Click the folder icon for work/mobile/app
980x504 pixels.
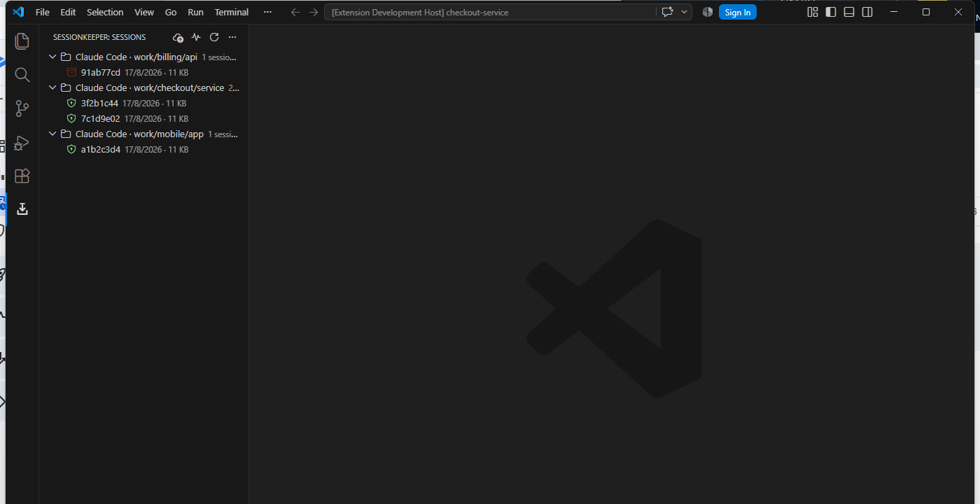(x=66, y=134)
